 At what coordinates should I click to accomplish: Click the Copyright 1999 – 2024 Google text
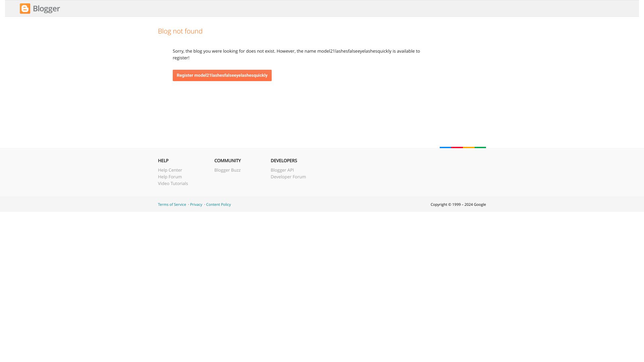458,204
